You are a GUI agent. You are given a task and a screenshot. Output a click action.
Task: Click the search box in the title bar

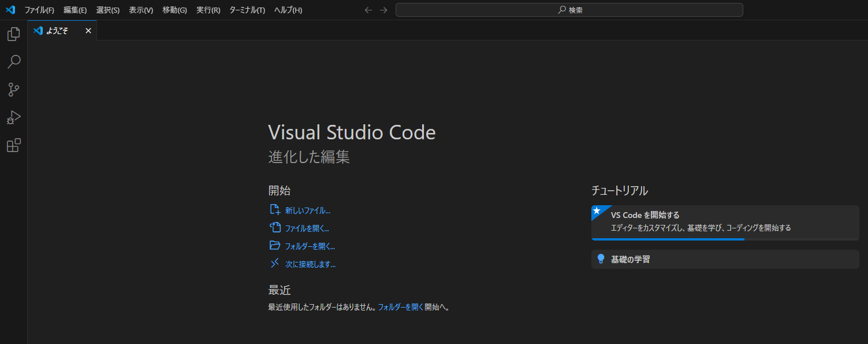(569, 9)
